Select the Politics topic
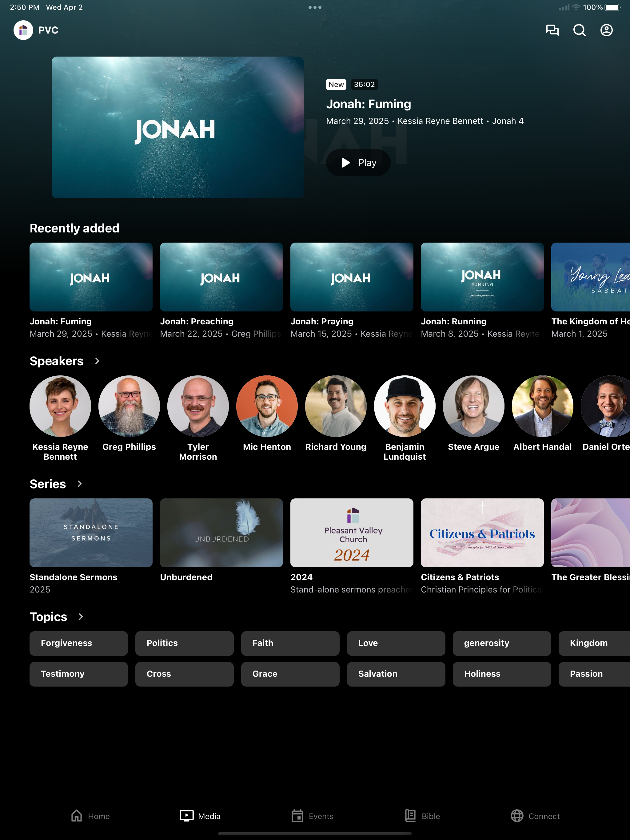This screenshot has width=630, height=840. [x=184, y=643]
